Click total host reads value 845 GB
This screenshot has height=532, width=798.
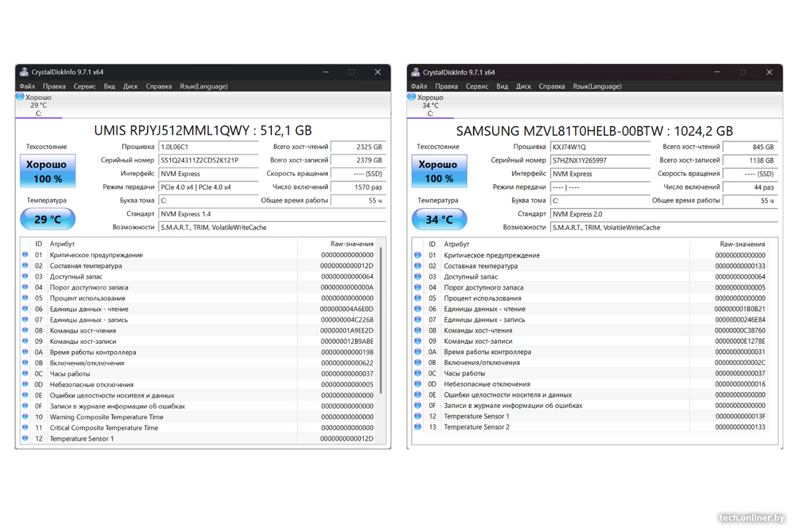pos(750,147)
